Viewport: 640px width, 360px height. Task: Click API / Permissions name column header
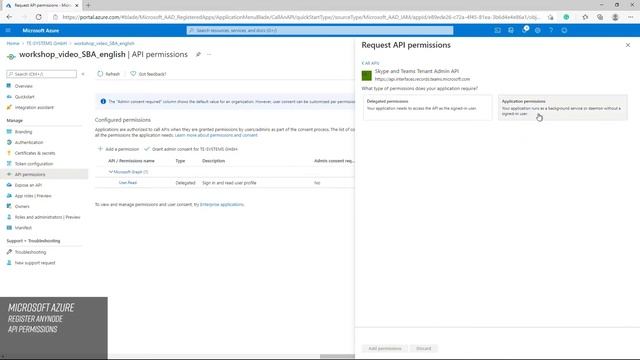[131, 161]
